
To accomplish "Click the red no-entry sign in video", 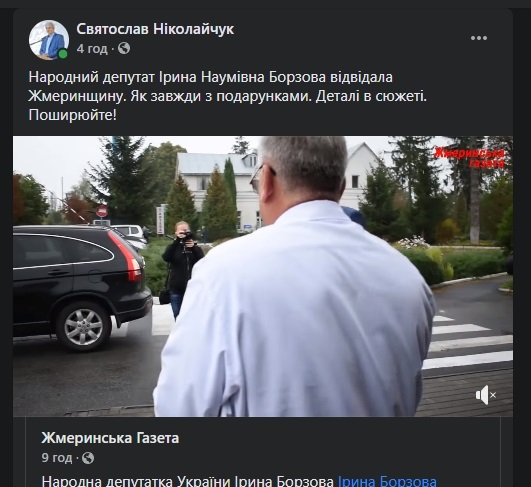I will [x=102, y=212].
